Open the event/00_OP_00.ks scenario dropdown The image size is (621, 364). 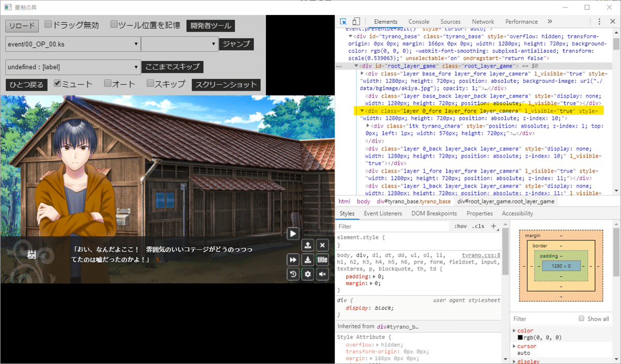coord(73,44)
